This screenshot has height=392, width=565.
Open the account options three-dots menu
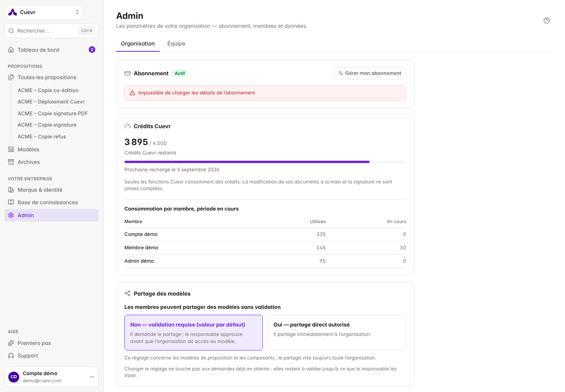tap(92, 377)
